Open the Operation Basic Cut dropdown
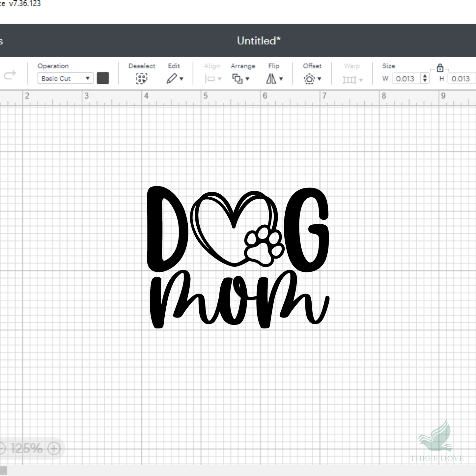This screenshot has height=476, width=476. point(65,78)
